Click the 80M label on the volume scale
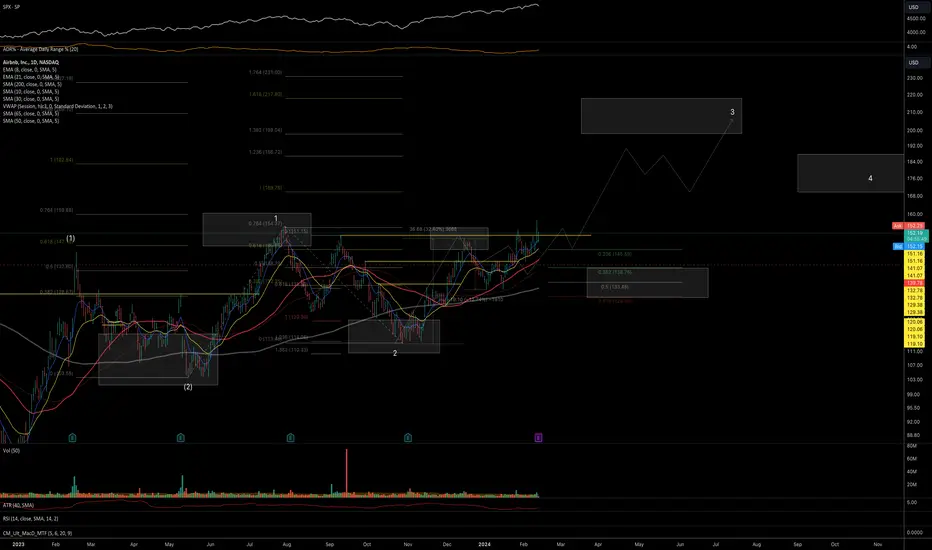The width and height of the screenshot is (932, 550). coord(912,445)
